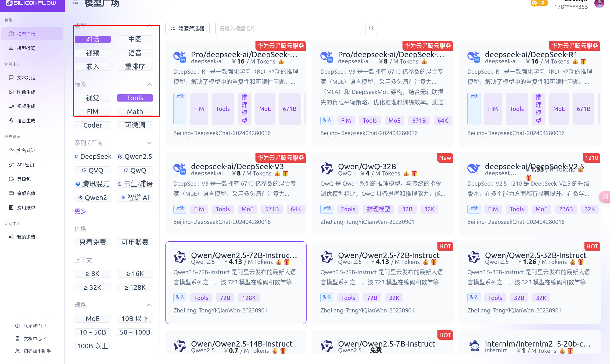Click the search magnifier icon
Screen dimensions: 610x364
[371, 28]
